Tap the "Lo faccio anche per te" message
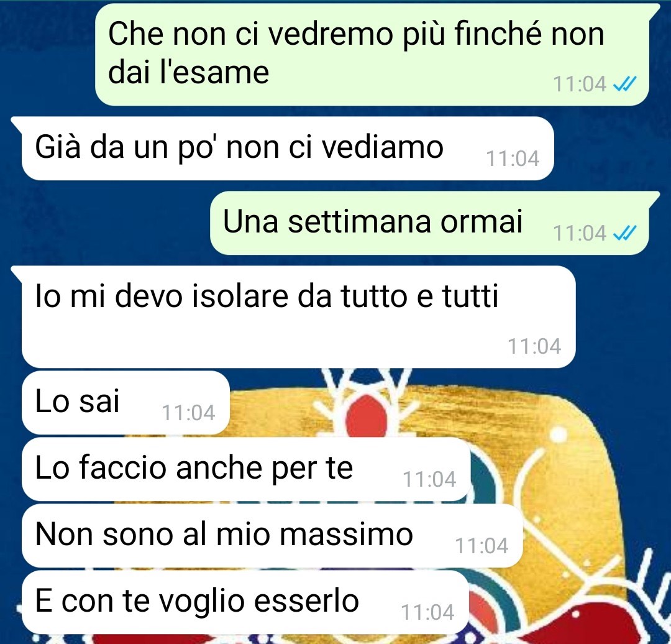Screen dimensions: 671x644 246,469
